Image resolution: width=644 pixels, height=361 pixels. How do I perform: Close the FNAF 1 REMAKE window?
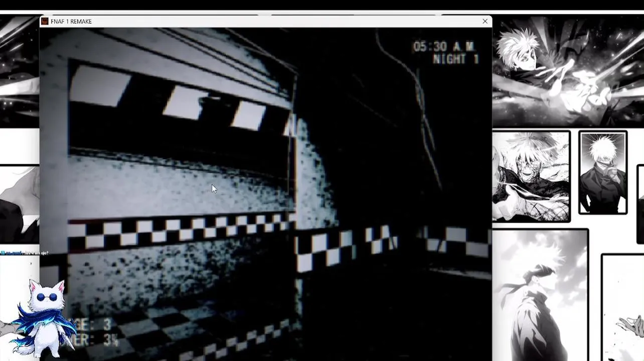[485, 21]
